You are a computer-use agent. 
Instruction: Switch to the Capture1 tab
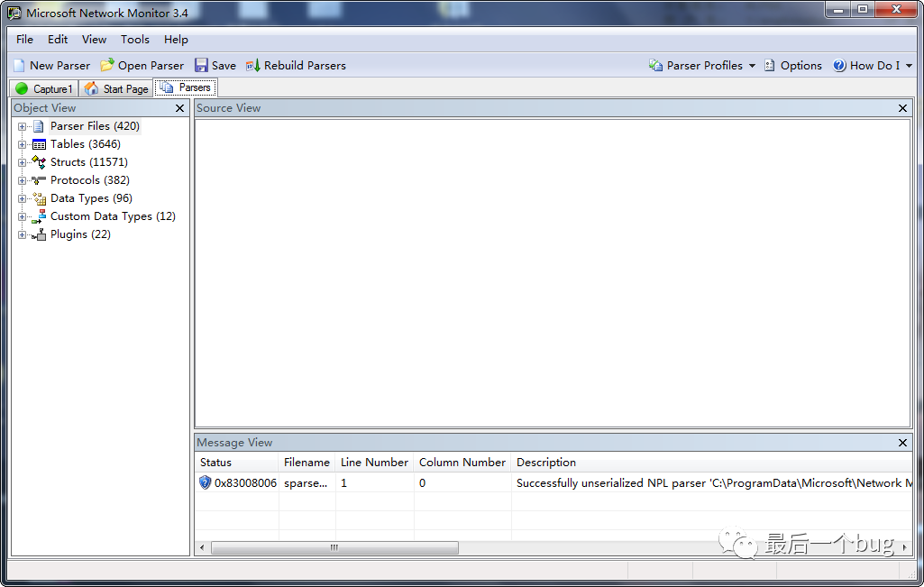pos(44,88)
